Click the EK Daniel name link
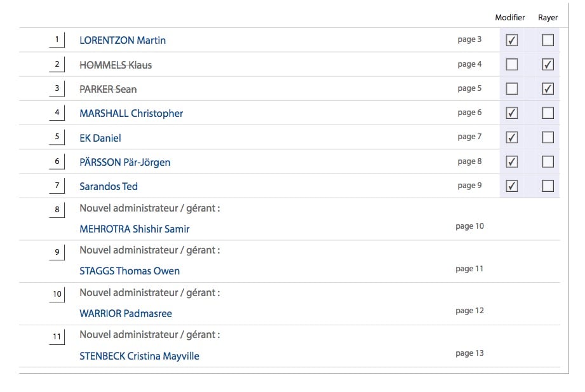The width and height of the screenshot is (585, 392). (100, 138)
